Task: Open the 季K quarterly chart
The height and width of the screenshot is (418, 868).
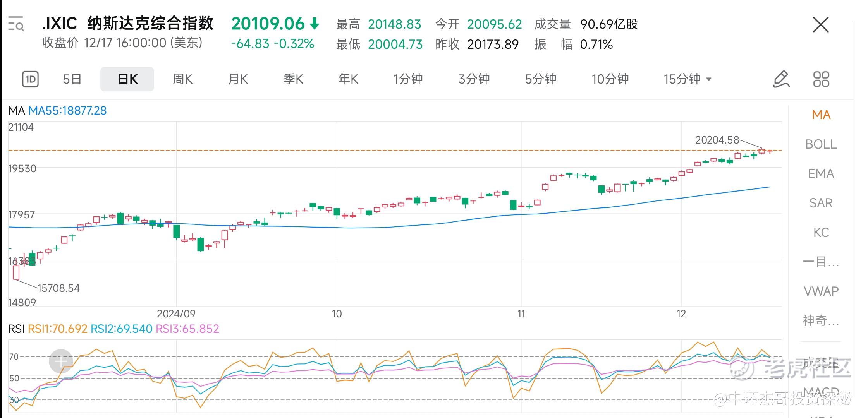Action: point(293,79)
